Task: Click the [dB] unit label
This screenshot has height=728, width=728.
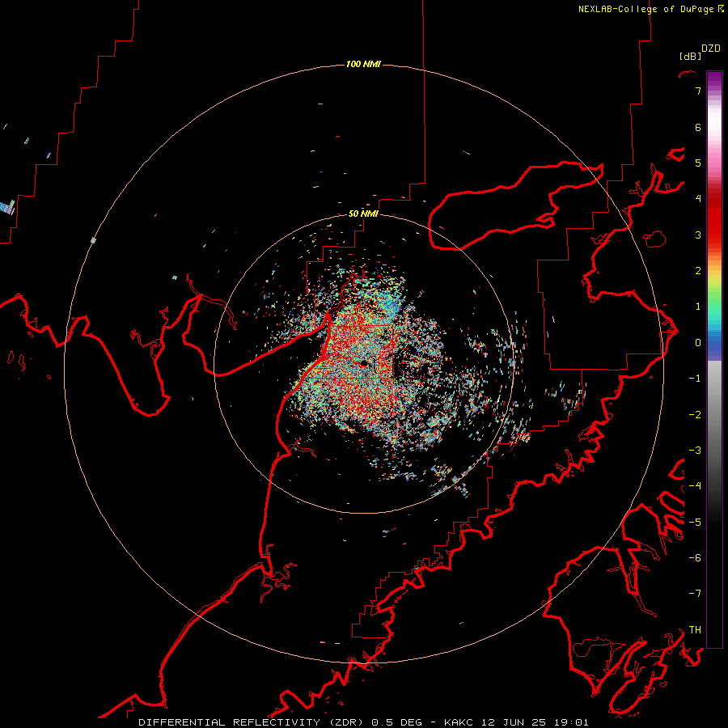Action: pyautogui.click(x=690, y=56)
